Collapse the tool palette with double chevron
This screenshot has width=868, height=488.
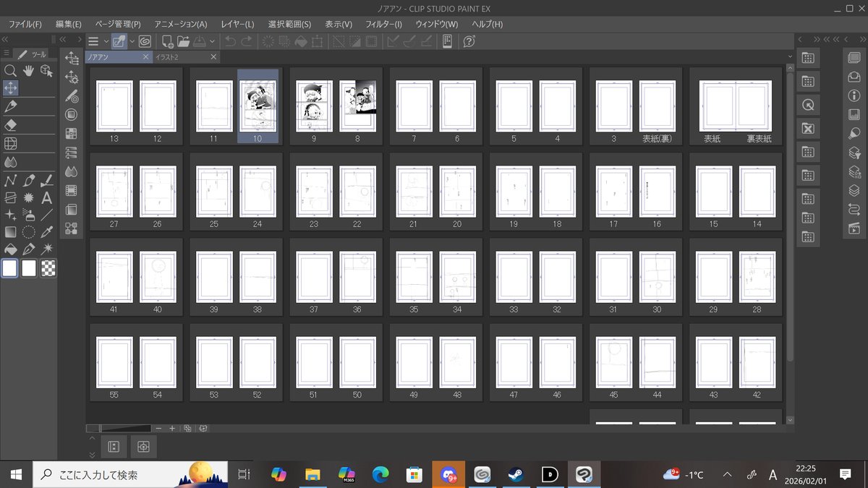tap(5, 40)
